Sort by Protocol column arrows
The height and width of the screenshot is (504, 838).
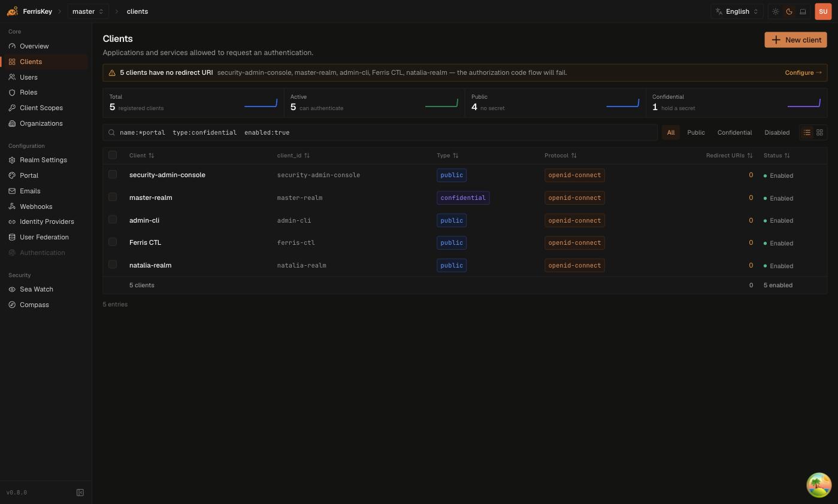[574, 156]
